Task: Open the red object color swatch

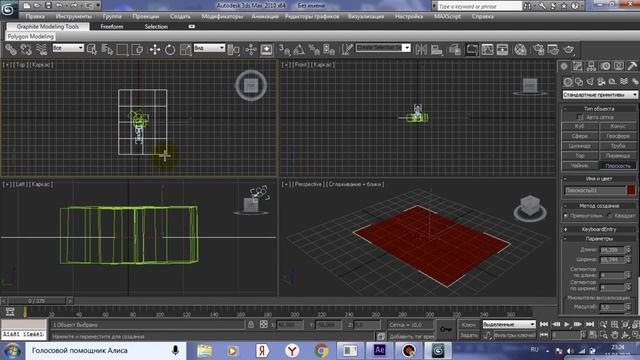Action: pyautogui.click(x=631, y=190)
